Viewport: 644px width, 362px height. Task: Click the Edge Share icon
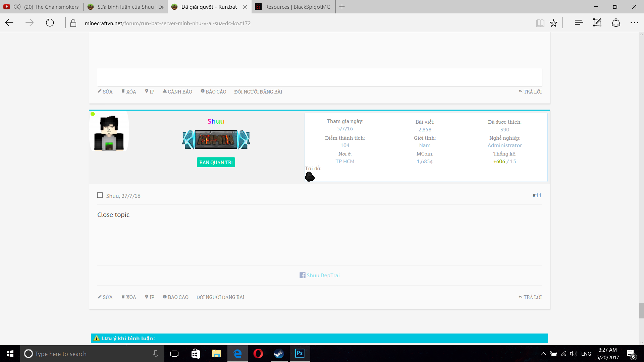coord(616,23)
